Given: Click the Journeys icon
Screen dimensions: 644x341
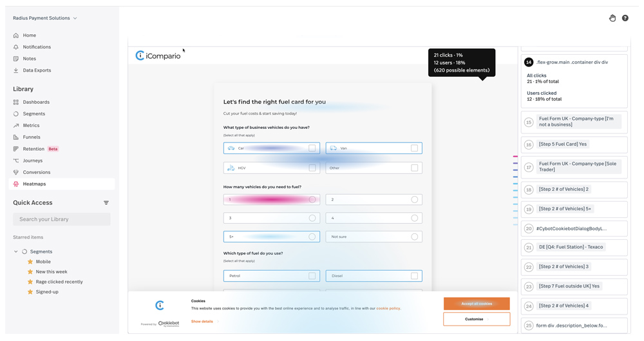Looking at the screenshot, I should [x=16, y=161].
